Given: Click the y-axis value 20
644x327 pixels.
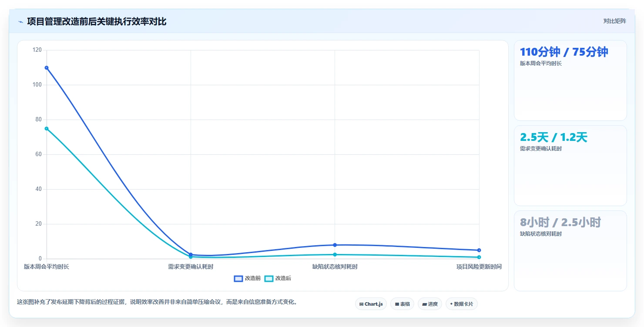Looking at the screenshot, I should click(x=39, y=224).
